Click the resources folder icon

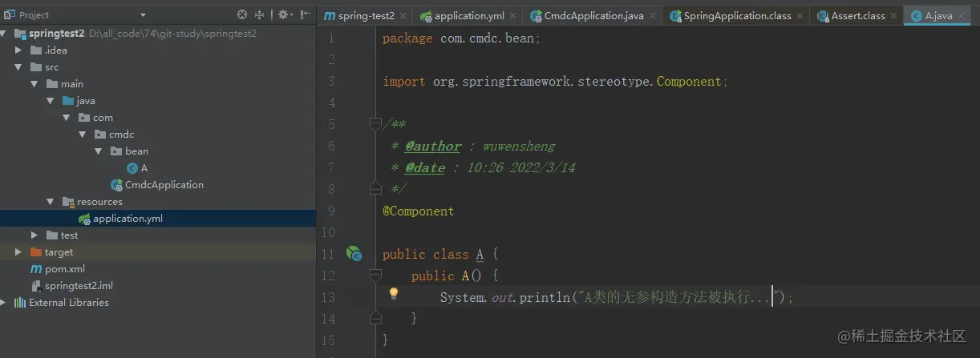pos(67,202)
